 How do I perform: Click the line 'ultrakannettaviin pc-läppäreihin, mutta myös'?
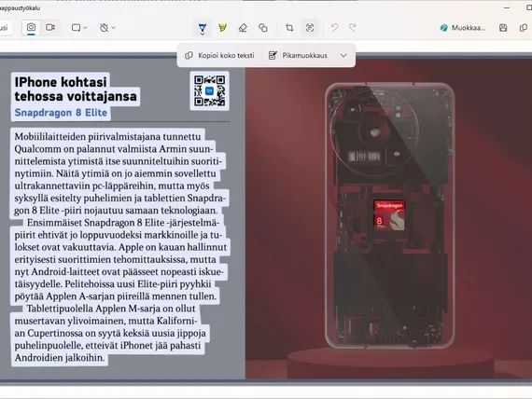pos(112,186)
